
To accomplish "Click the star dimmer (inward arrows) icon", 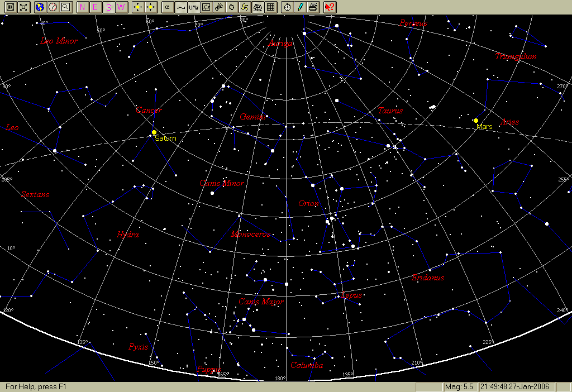I will (151, 7).
